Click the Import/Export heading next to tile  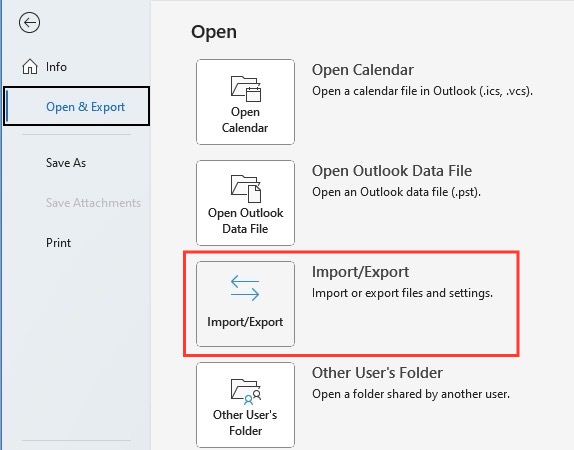pyautogui.click(x=360, y=272)
